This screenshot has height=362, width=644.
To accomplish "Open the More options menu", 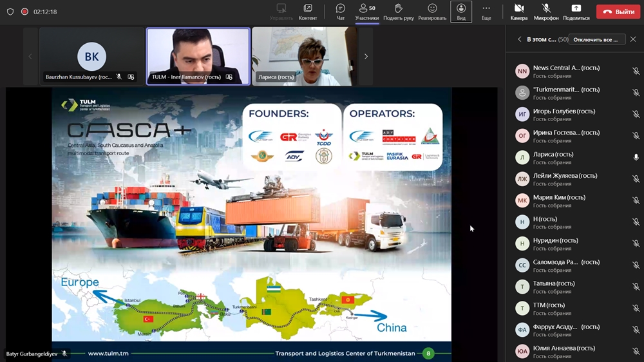I will point(486,12).
